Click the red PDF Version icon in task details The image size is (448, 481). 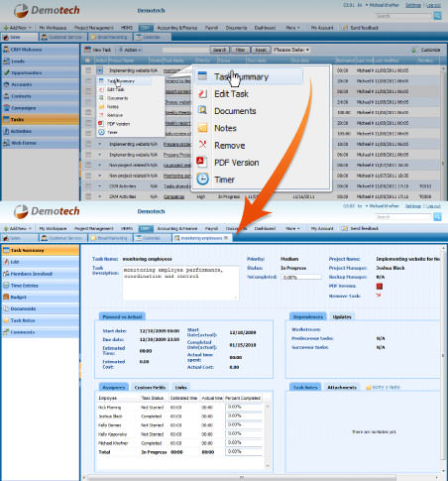(x=380, y=287)
